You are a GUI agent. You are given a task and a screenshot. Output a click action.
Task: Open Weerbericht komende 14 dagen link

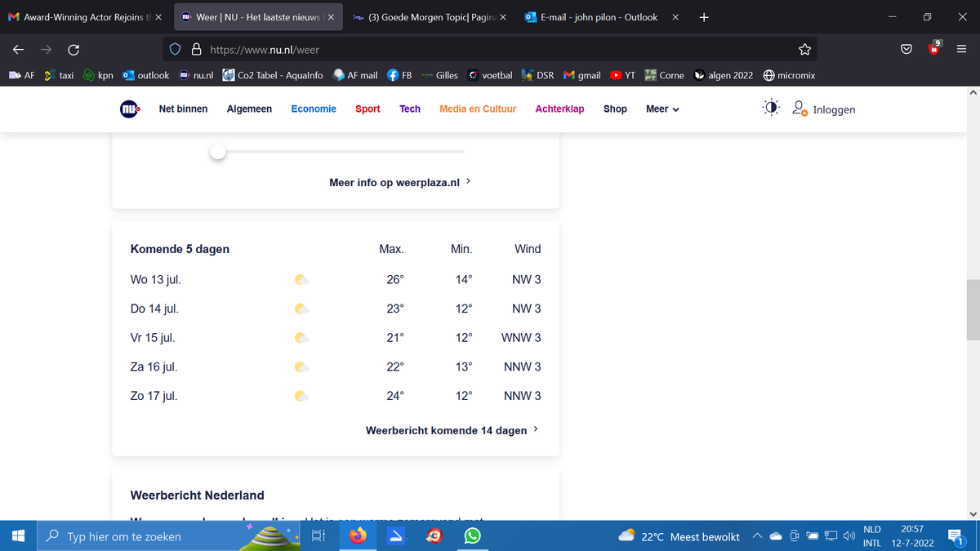[452, 429]
